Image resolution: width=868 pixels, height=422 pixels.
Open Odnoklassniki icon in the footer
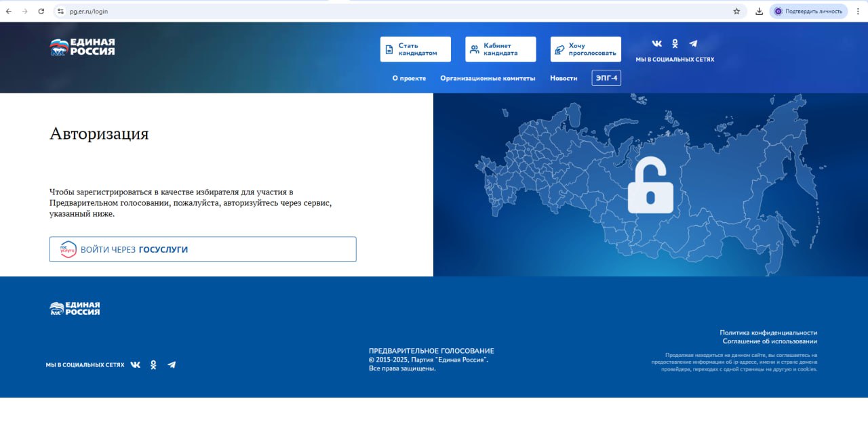point(153,364)
